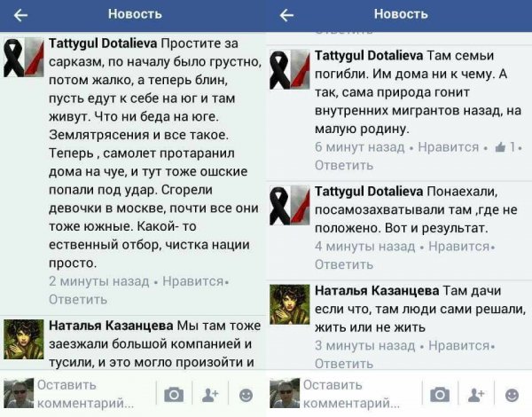Tap Tattygul's ribbon avatar beside 'Понаехали' comment
The width and height of the screenshot is (532, 417).
tap(290, 206)
